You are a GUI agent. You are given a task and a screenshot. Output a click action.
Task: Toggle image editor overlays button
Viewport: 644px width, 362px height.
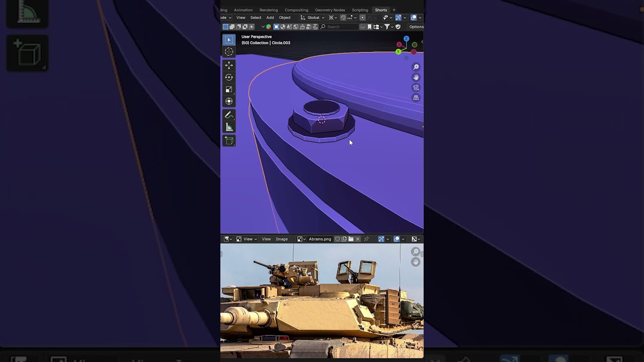[x=396, y=239]
